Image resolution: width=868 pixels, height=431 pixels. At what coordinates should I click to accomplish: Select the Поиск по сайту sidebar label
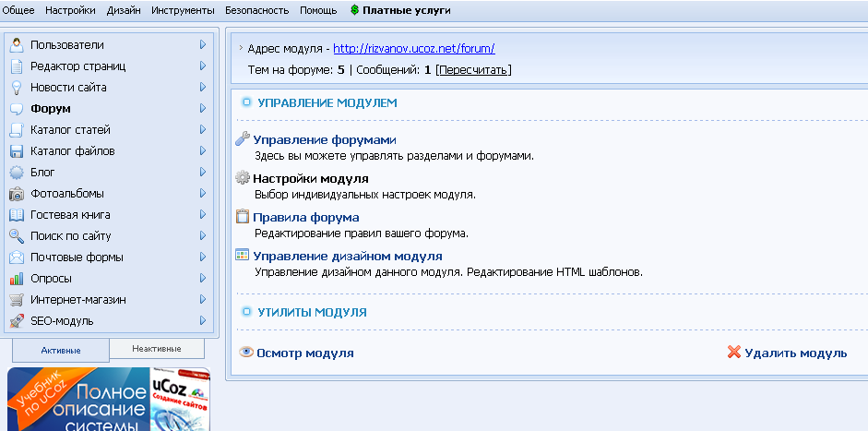pos(71,236)
